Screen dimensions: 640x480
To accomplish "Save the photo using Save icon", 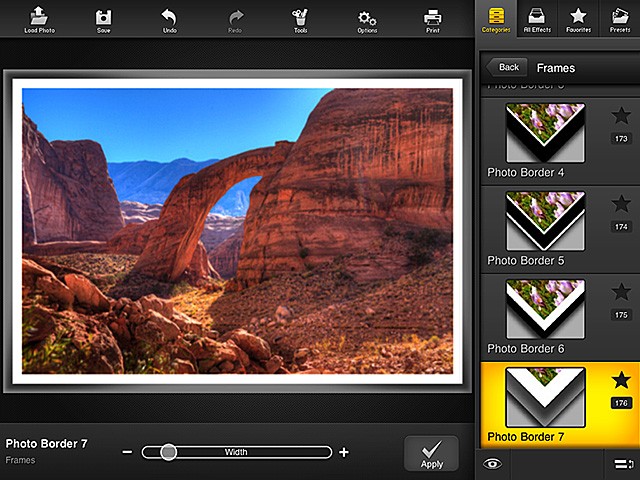I will coord(104,18).
